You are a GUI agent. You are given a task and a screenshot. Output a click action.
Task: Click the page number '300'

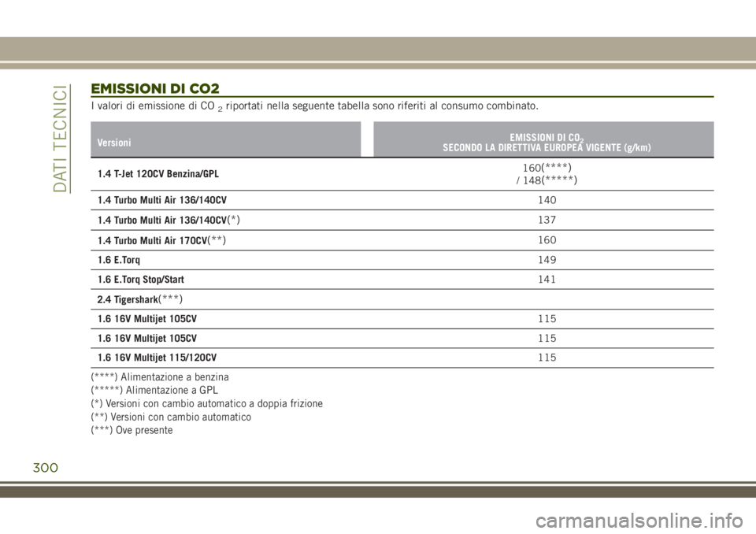tap(46, 468)
